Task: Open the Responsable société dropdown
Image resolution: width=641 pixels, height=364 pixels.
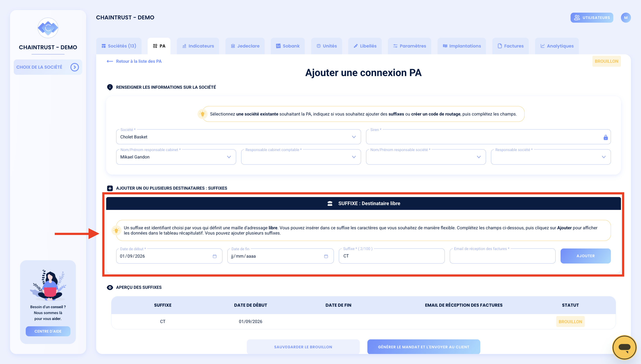Action: tap(551, 157)
